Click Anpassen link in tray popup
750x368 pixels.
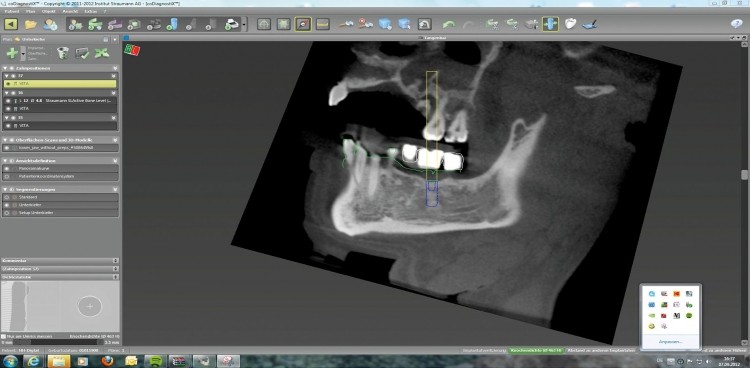669,342
